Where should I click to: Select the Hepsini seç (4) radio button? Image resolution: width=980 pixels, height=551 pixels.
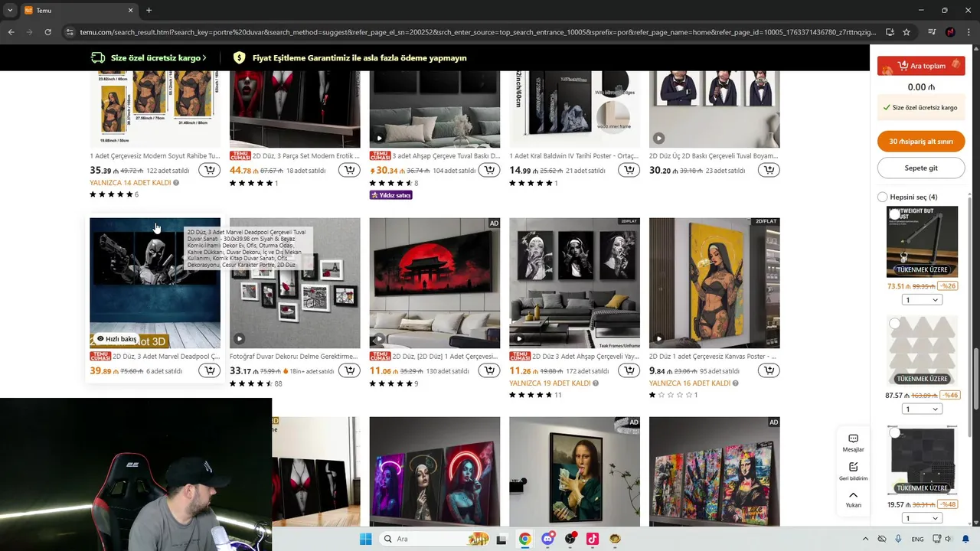(882, 197)
